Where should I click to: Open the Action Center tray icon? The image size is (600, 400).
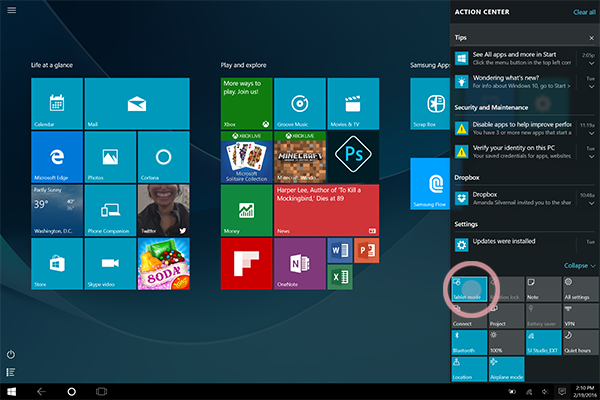562,391
